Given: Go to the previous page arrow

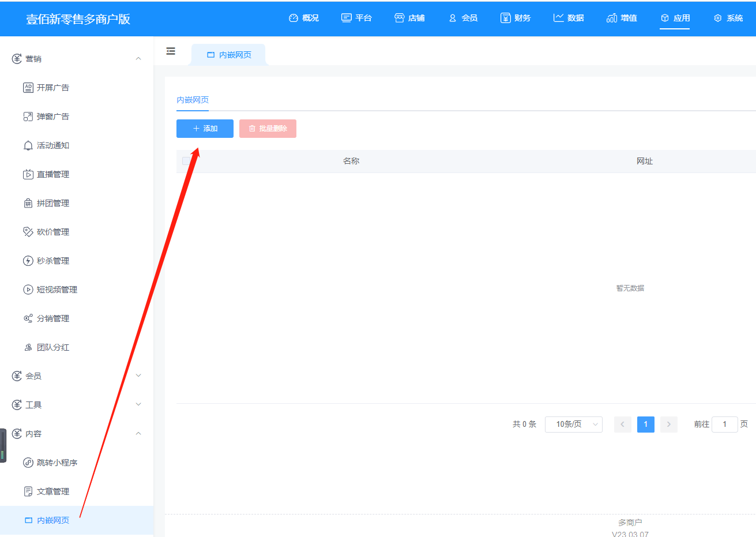Looking at the screenshot, I should pos(623,424).
